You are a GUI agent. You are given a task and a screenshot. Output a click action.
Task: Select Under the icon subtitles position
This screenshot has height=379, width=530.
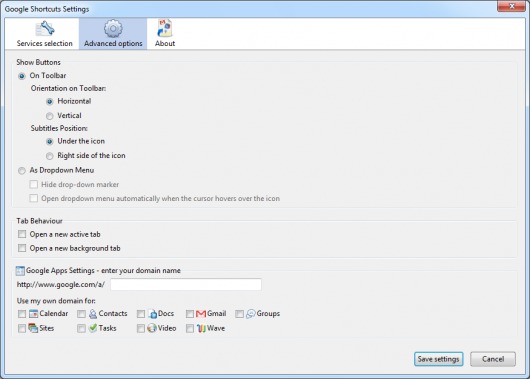50,141
